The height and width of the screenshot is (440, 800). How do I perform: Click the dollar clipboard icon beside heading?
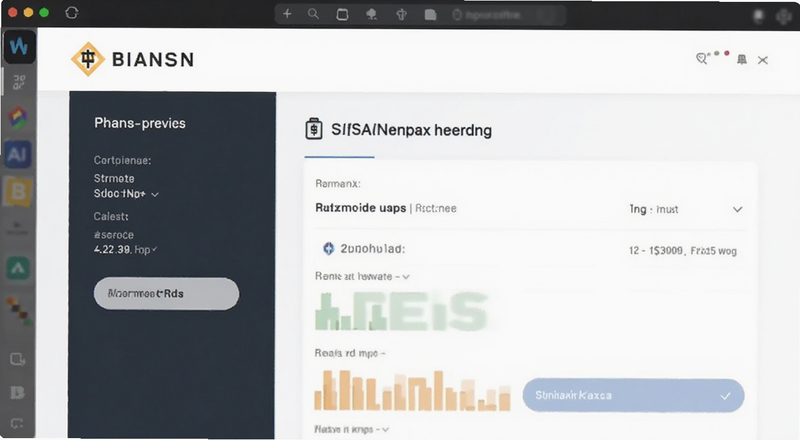click(x=314, y=129)
